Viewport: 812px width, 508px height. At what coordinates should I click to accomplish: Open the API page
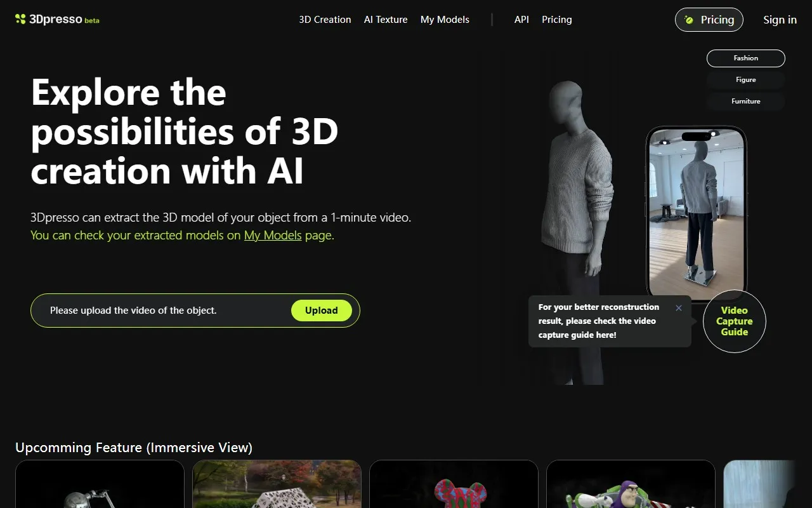(521, 20)
